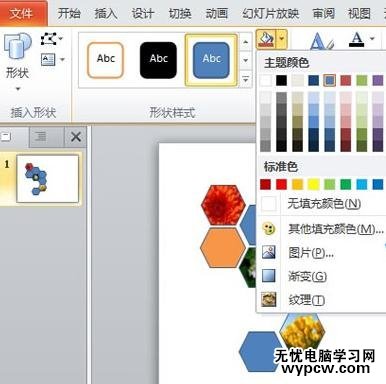Select the yellow flower hexagon shape
The width and height of the screenshot is (386, 384).
tap(303, 330)
